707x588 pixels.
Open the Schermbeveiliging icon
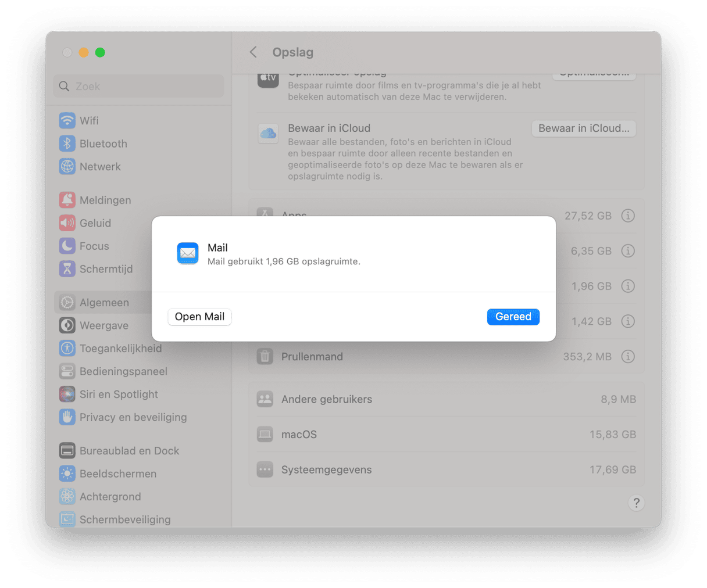point(67,519)
